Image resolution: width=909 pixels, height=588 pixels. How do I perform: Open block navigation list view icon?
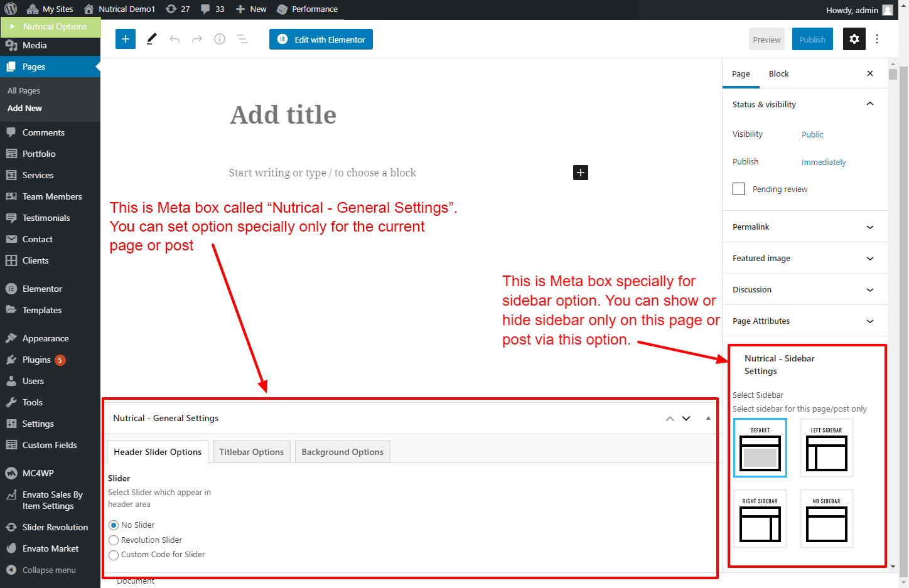(x=242, y=39)
